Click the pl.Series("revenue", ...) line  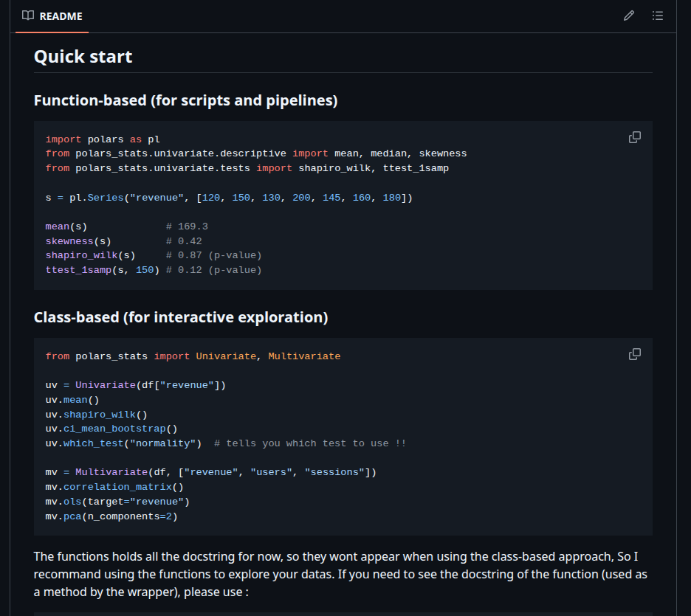[x=229, y=198]
